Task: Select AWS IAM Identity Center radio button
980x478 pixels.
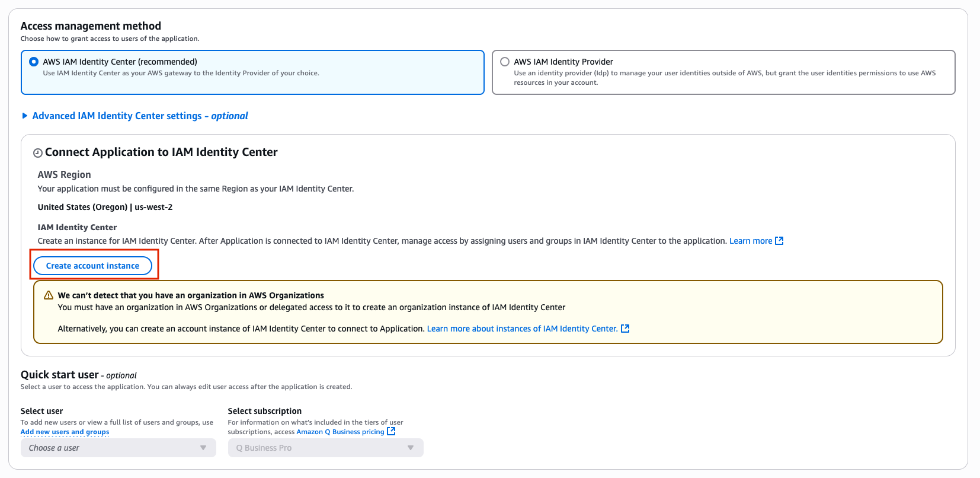Action: tap(34, 62)
